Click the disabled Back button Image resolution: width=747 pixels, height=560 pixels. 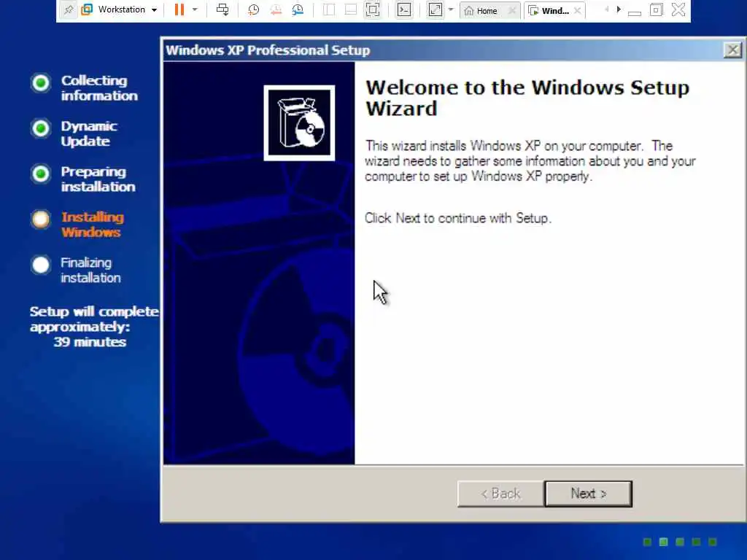[x=500, y=494]
